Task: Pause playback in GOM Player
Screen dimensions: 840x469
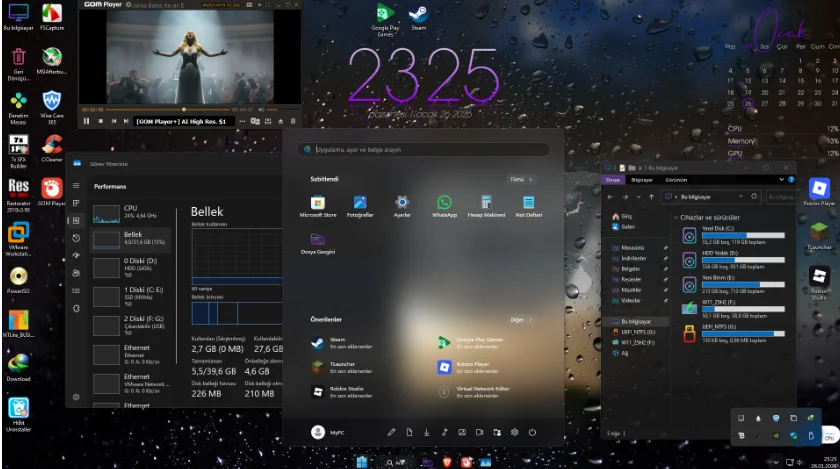Action: click(86, 121)
